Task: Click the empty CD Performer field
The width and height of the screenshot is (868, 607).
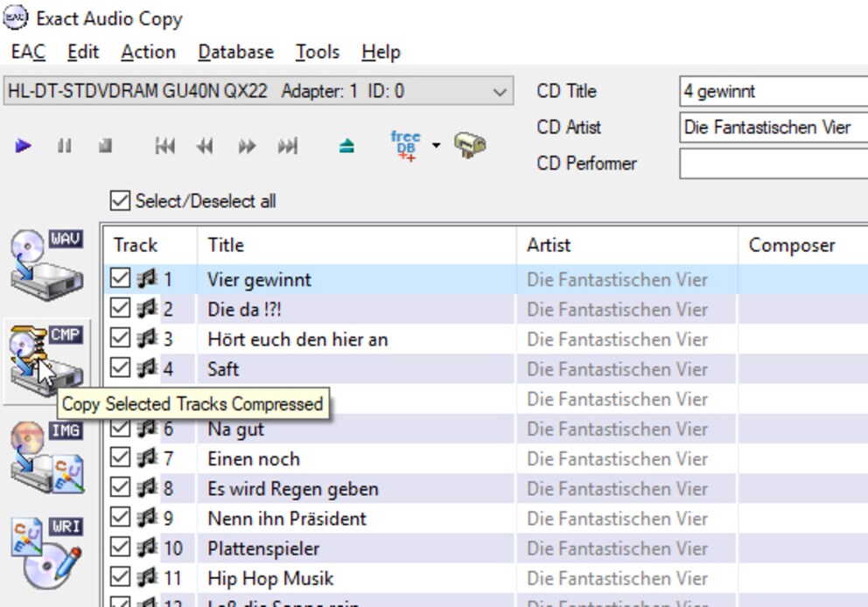Action: [x=773, y=164]
